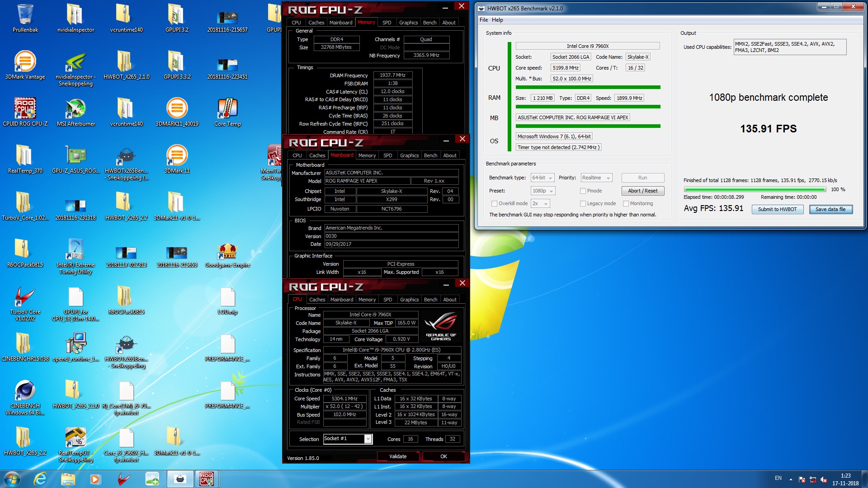
Task: Open Preset 1080p dropdown
Action: click(x=542, y=191)
